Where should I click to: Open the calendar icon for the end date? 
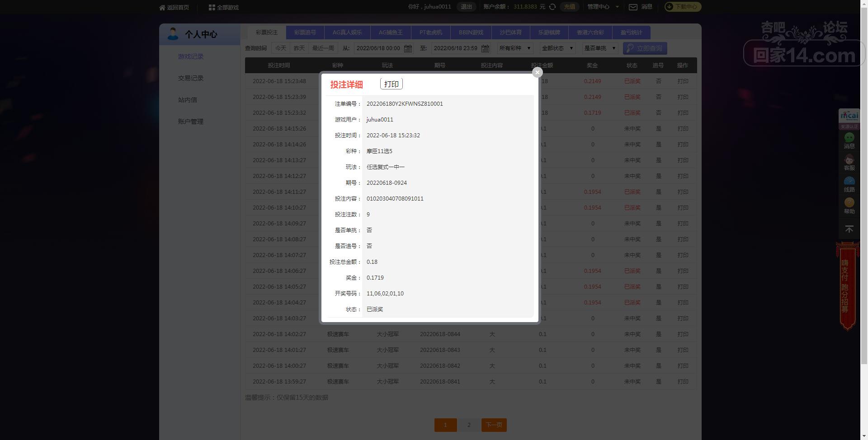pyautogui.click(x=485, y=48)
